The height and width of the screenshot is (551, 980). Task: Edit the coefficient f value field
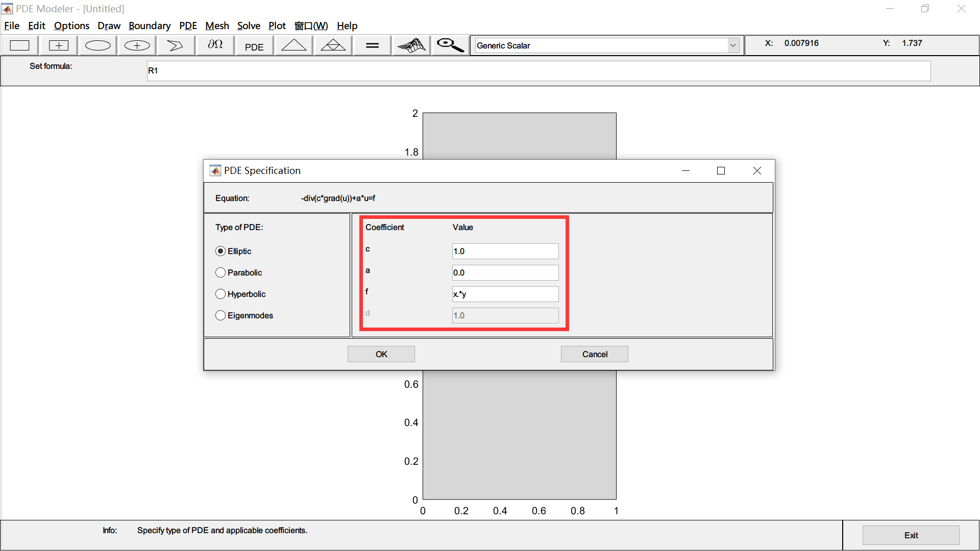505,294
